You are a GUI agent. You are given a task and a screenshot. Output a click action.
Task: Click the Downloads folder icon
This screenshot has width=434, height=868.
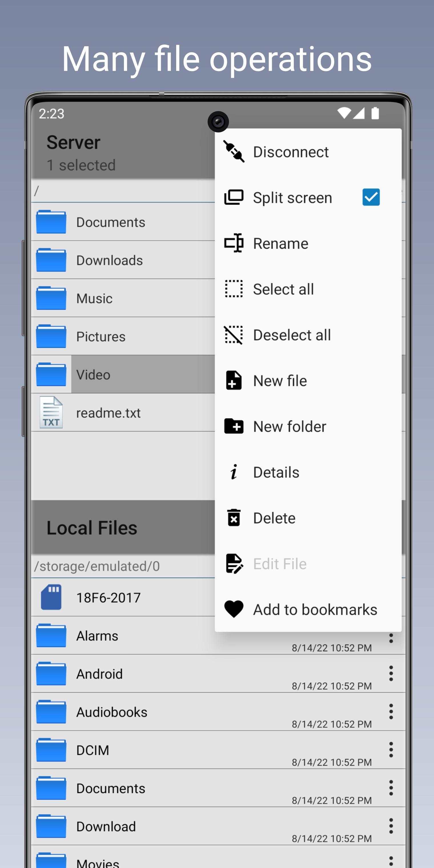coord(51,260)
